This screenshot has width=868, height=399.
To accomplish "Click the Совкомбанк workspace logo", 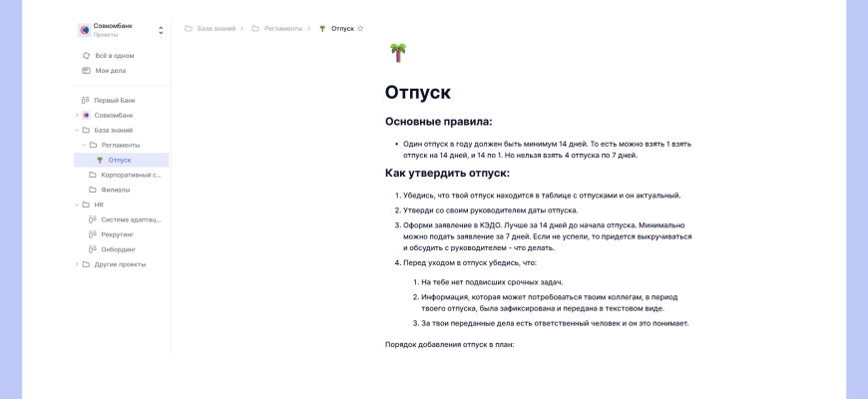I will (85, 30).
